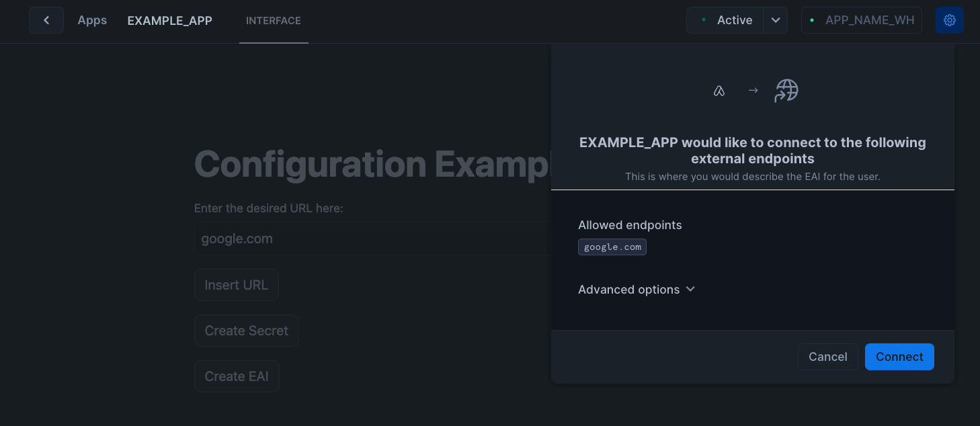The image size is (980, 426).
Task: Click the arrow between the dialog icons
Action: [752, 90]
